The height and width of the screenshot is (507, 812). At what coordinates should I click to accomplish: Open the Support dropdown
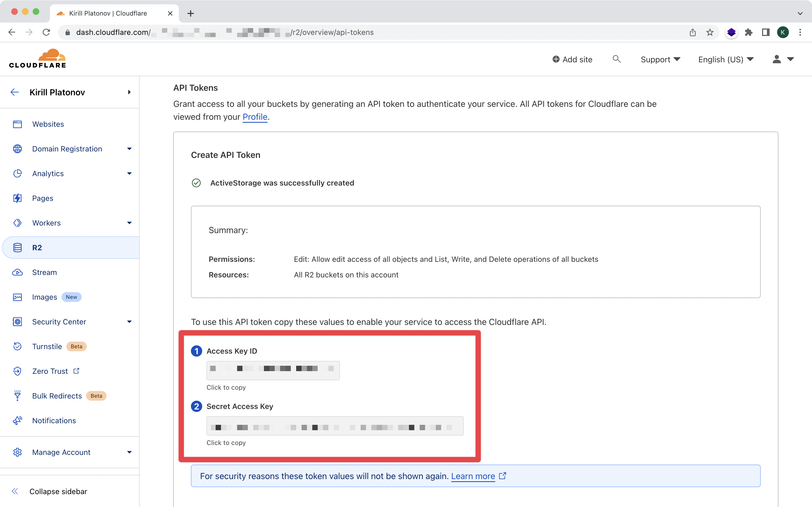tap(660, 59)
